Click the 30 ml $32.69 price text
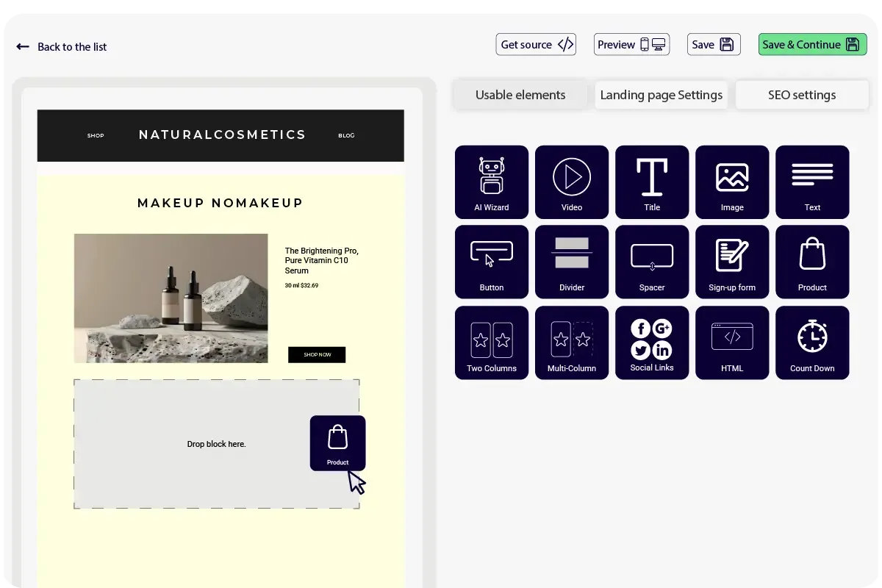The height and width of the screenshot is (588, 882). coord(301,285)
